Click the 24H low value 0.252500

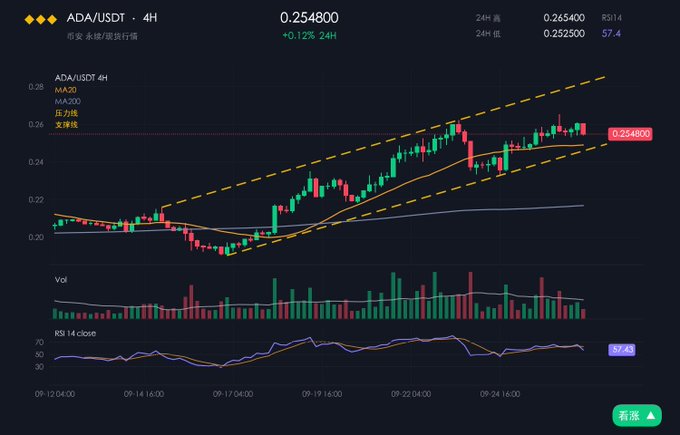coord(564,33)
